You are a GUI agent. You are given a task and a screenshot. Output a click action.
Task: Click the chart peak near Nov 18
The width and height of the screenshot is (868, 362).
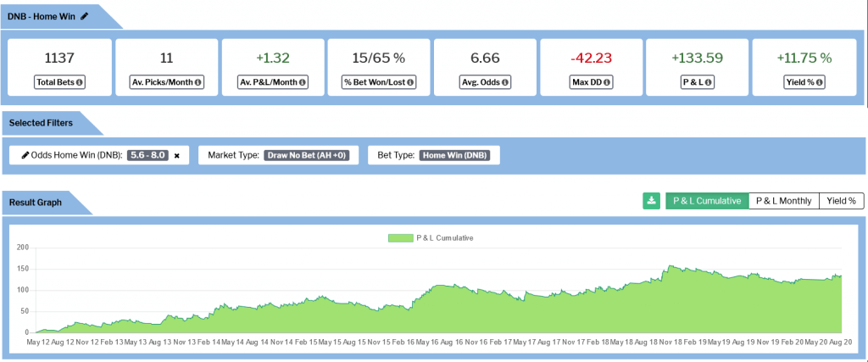(x=670, y=266)
